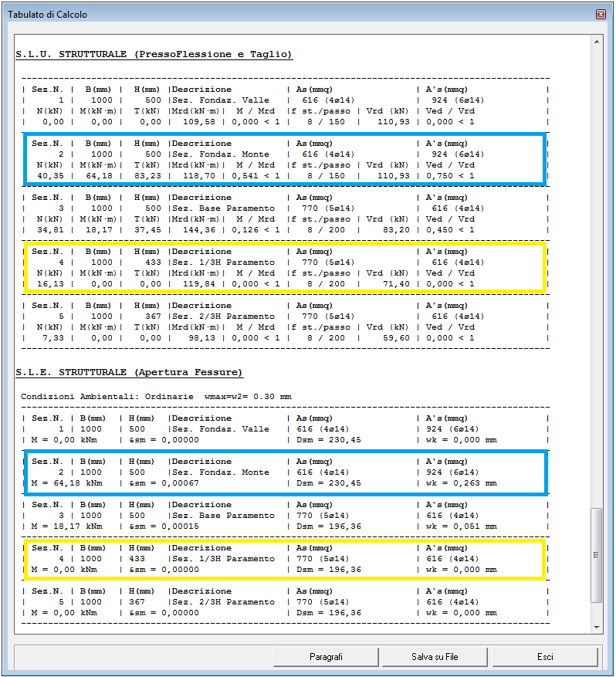Click the Esci button
The height and width of the screenshot is (677, 616).
[x=545, y=657]
